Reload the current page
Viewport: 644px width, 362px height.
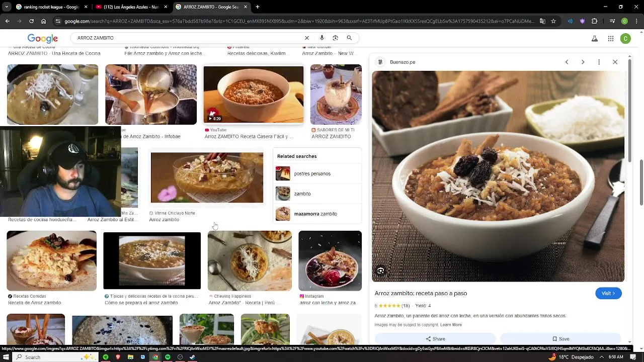(31, 21)
